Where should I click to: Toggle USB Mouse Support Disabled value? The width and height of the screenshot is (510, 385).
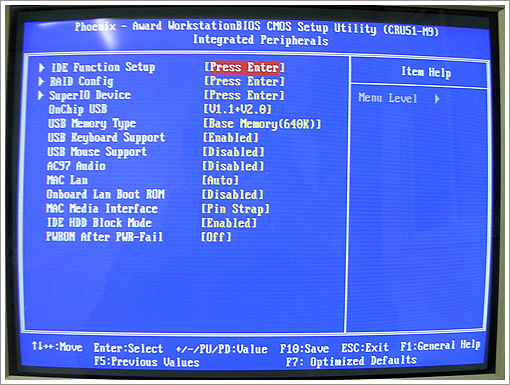[233, 152]
